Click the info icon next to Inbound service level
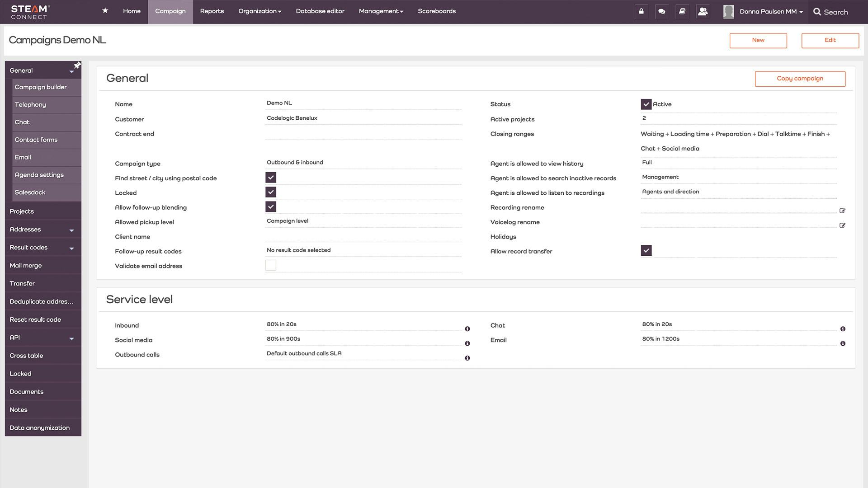Viewport: 868px width, 488px height. [467, 328]
